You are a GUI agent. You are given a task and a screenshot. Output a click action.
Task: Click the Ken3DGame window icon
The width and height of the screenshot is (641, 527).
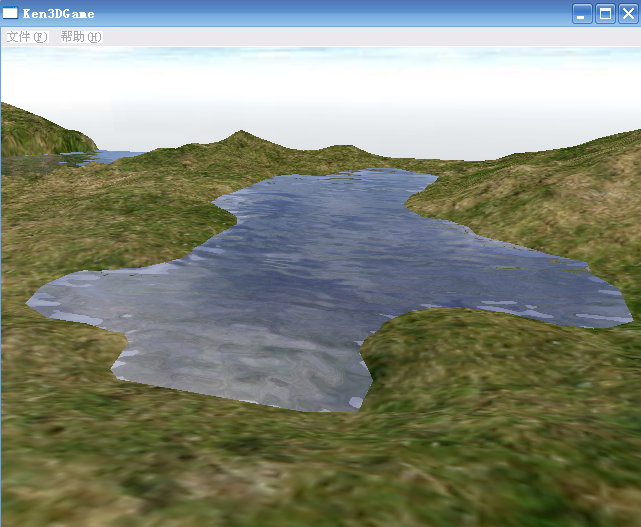pyautogui.click(x=10, y=13)
